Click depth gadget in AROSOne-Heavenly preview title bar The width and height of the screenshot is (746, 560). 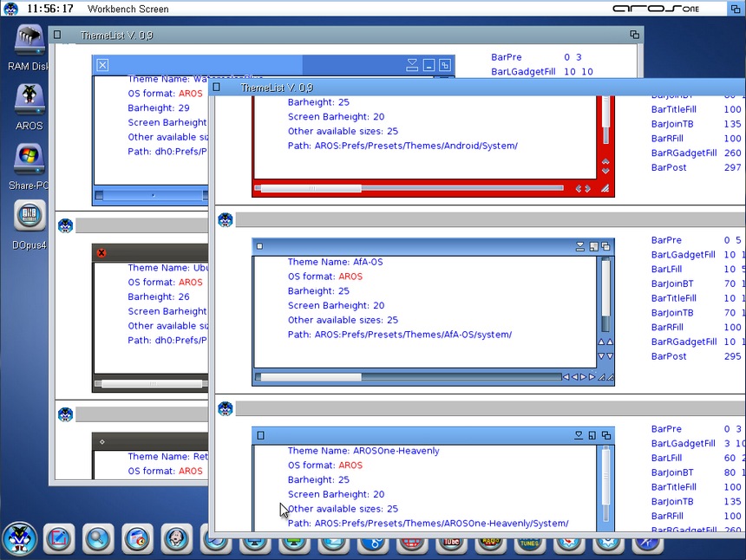[x=606, y=435]
